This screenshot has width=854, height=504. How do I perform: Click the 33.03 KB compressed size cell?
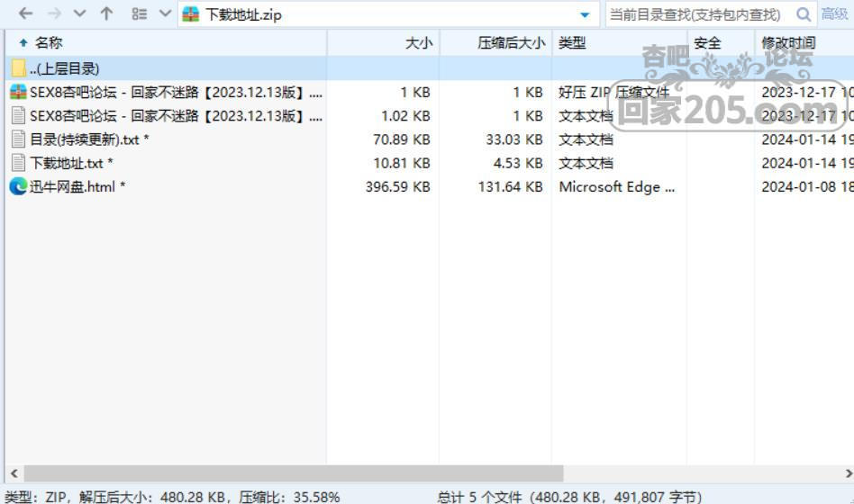pyautogui.click(x=514, y=139)
